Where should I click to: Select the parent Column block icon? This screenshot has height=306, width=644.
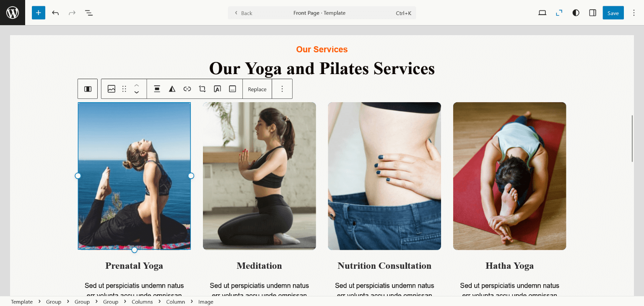coord(88,89)
